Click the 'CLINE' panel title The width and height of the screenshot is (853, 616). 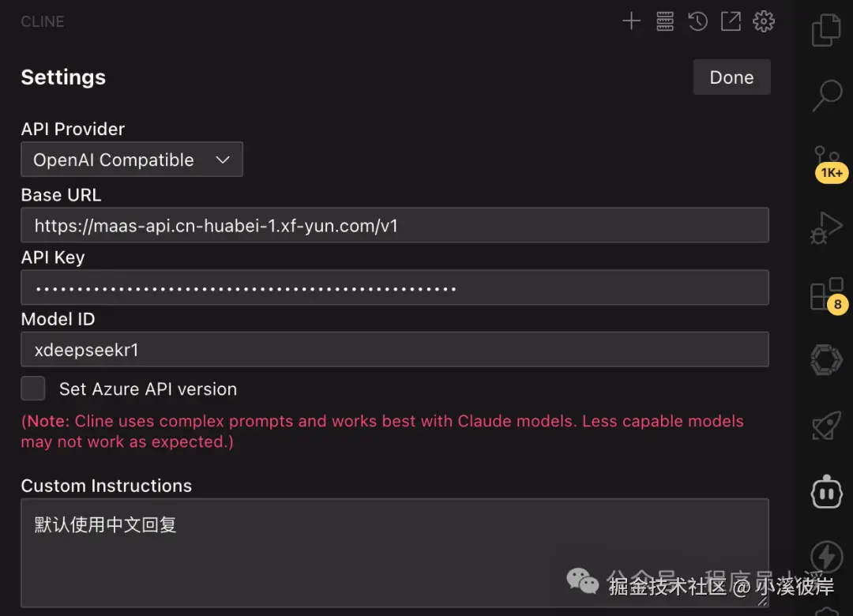click(x=43, y=22)
